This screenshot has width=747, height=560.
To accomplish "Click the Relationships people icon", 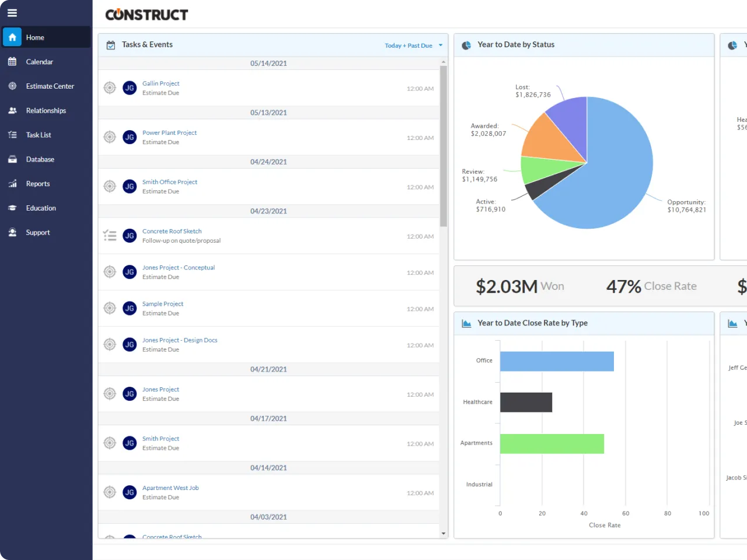I will [12, 111].
